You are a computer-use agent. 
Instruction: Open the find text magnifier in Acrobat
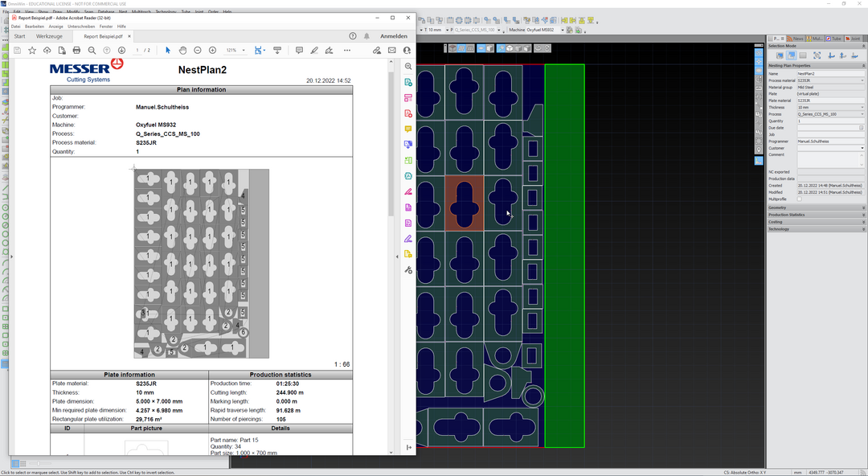92,51
